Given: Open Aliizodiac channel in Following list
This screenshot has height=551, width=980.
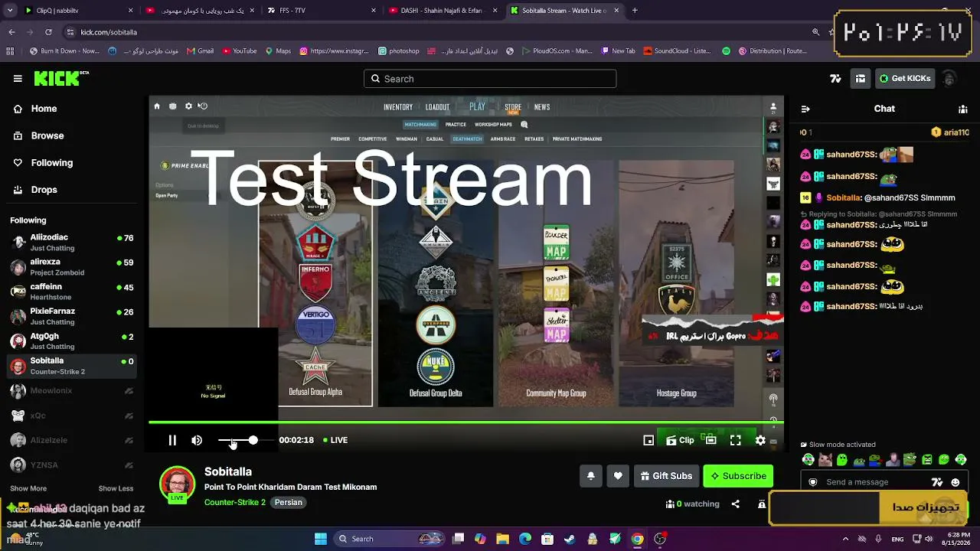Looking at the screenshot, I should click(x=73, y=243).
